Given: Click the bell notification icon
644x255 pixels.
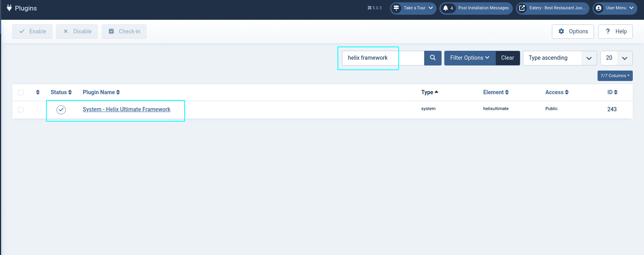Looking at the screenshot, I should point(445,8).
